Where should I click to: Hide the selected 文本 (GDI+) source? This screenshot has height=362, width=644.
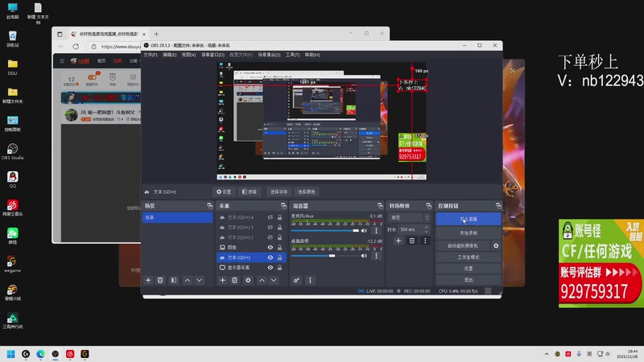[x=270, y=257]
